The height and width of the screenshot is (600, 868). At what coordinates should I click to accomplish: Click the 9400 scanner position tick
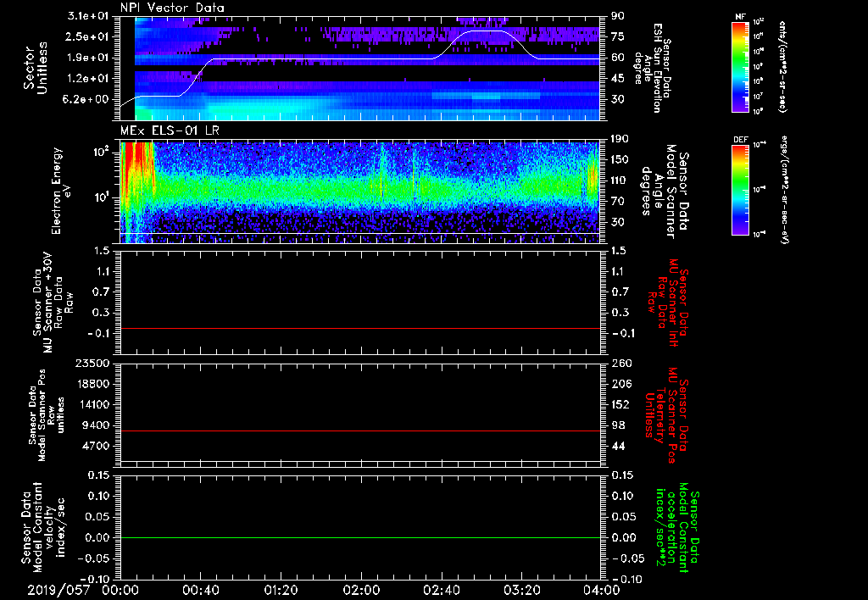[x=95, y=425]
